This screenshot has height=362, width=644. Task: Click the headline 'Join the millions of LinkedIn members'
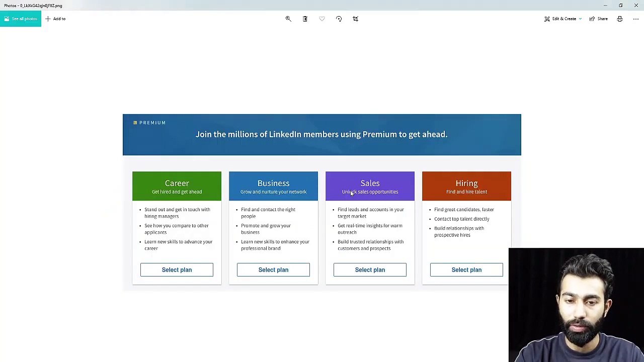[x=321, y=134]
